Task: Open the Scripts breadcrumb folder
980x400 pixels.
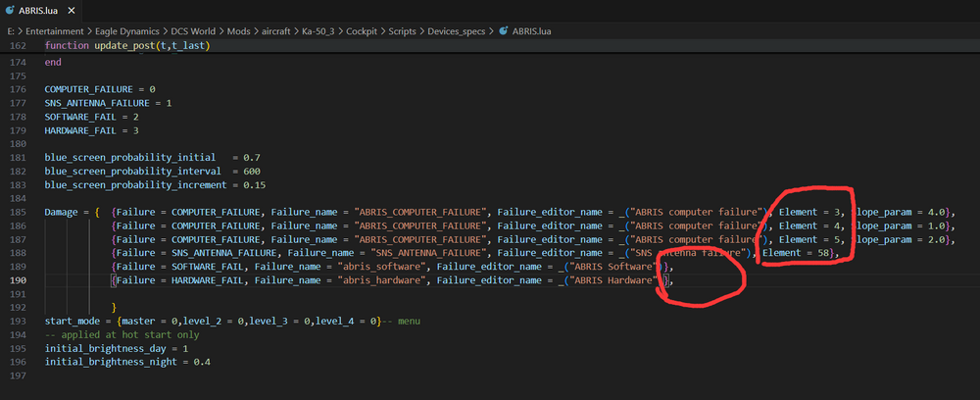Action: point(403,31)
